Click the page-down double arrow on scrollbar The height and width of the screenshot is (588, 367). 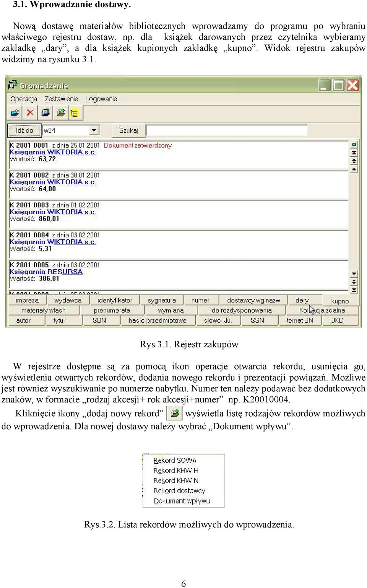[x=354, y=282]
